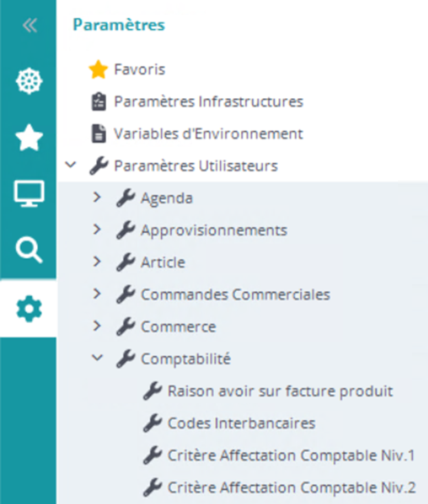Open Critère Affectation Comptable Niv.1

pyautogui.click(x=291, y=455)
